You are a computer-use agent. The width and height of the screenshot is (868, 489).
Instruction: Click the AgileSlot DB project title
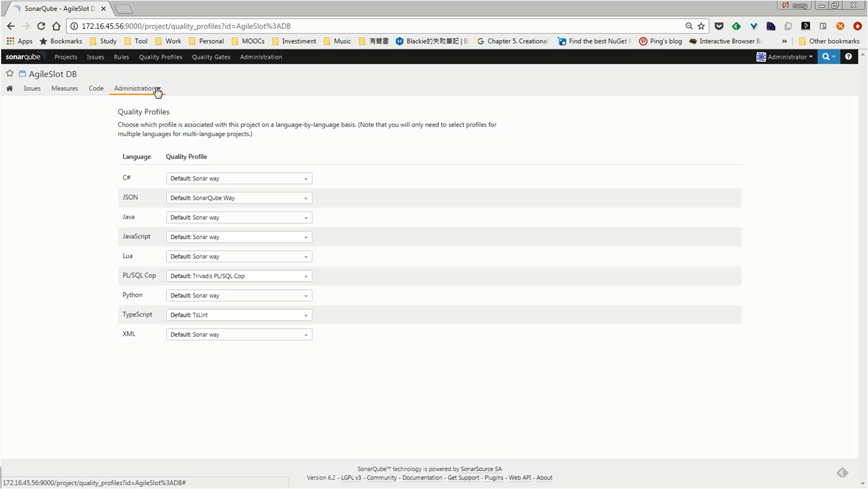click(x=52, y=74)
